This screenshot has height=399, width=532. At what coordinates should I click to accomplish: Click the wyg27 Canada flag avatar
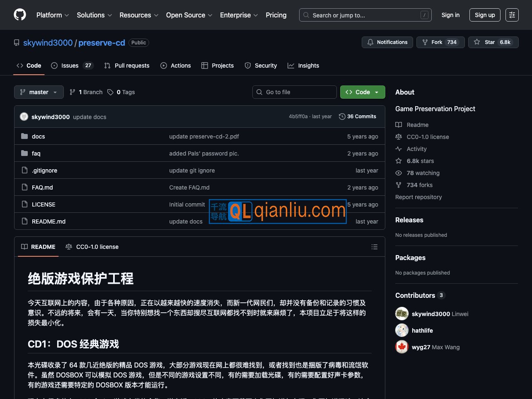(402, 347)
